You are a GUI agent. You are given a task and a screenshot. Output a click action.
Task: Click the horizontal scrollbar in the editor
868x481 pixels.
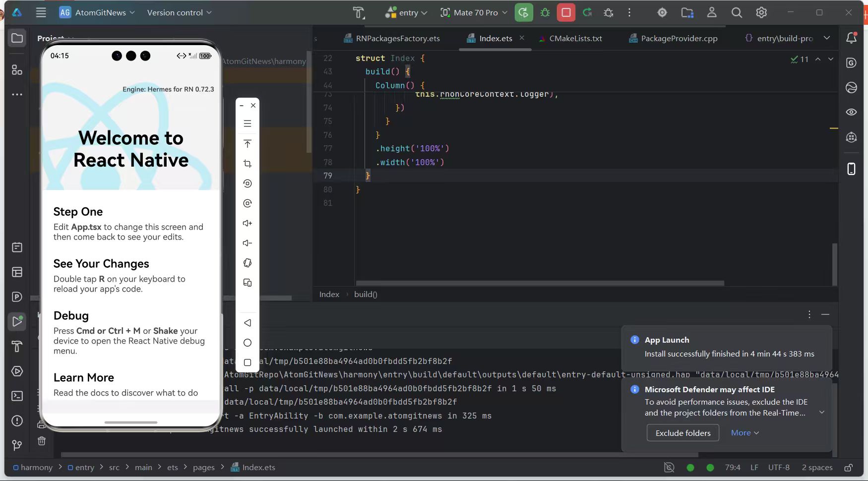tap(540, 283)
